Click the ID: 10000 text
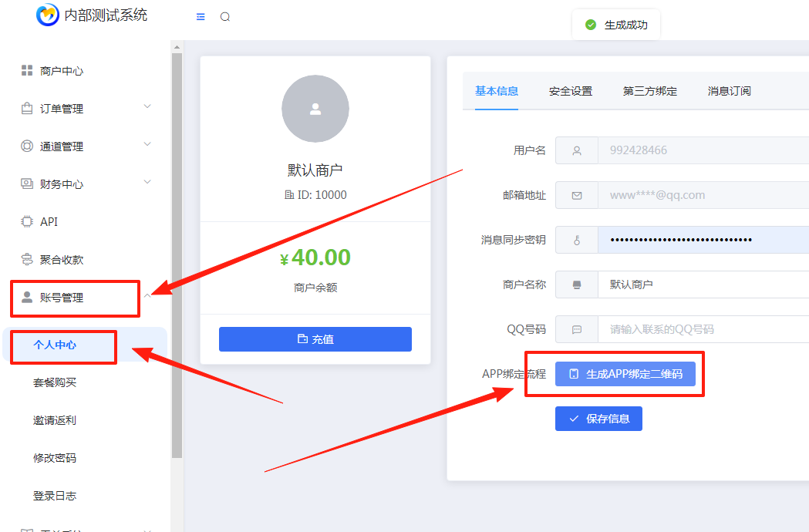 [322, 195]
